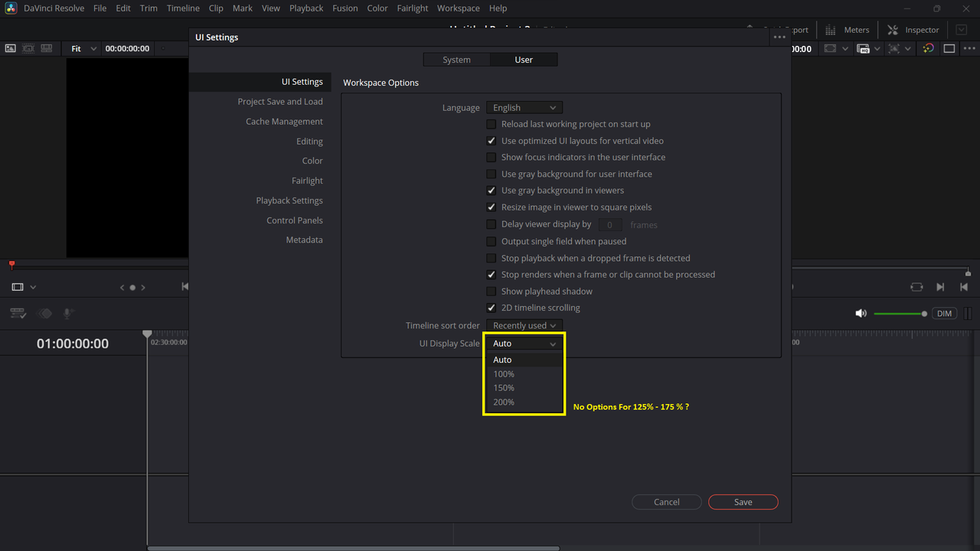Viewport: 980px width, 551px height.
Task: Choose Auto in the scale list
Action: click(524, 360)
